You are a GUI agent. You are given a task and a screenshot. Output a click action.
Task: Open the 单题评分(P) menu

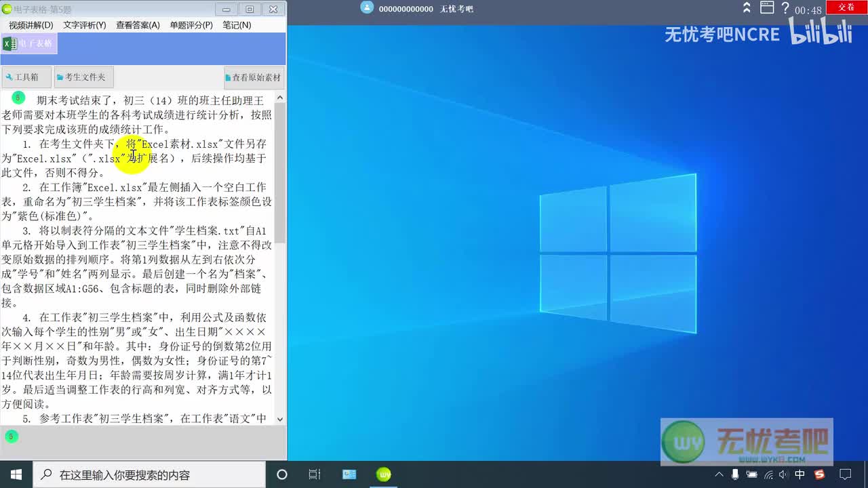[x=191, y=25]
